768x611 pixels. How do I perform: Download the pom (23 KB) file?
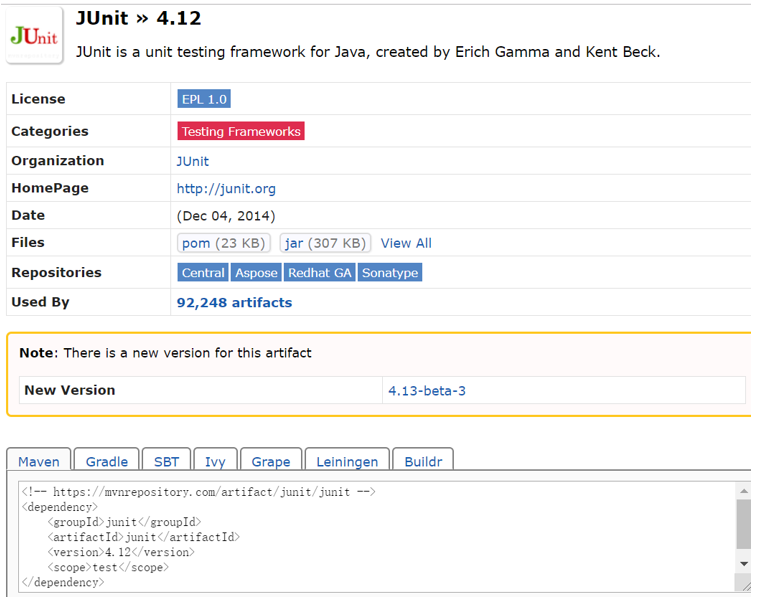(224, 243)
